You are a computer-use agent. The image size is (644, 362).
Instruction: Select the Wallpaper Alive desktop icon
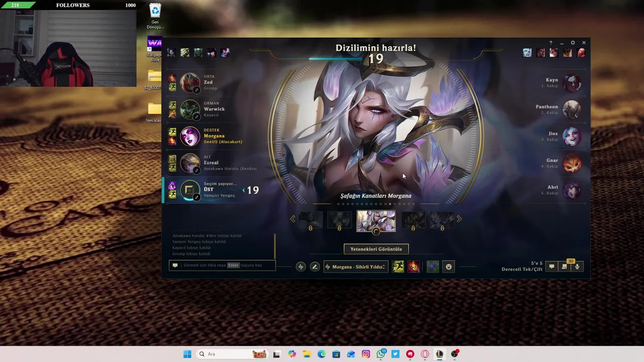pos(154,49)
